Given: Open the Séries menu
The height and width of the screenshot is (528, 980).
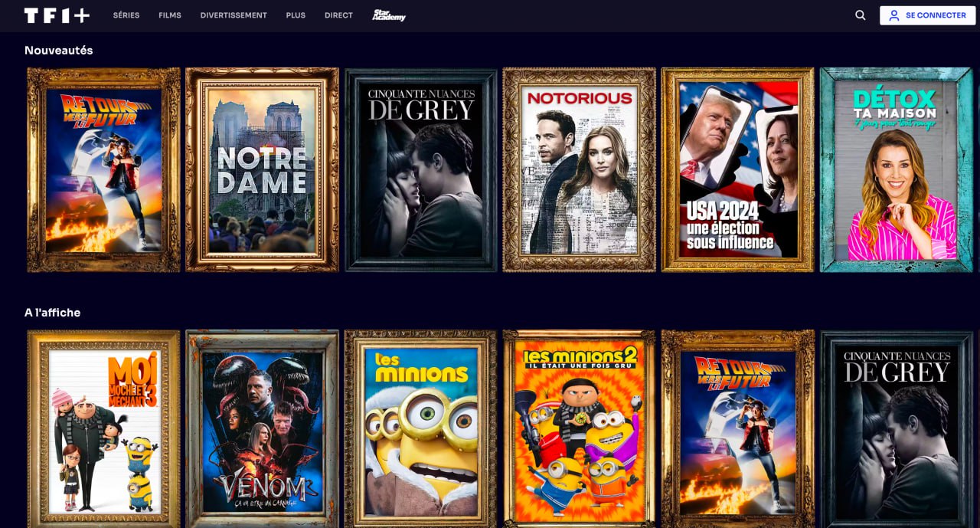Looking at the screenshot, I should pos(126,15).
